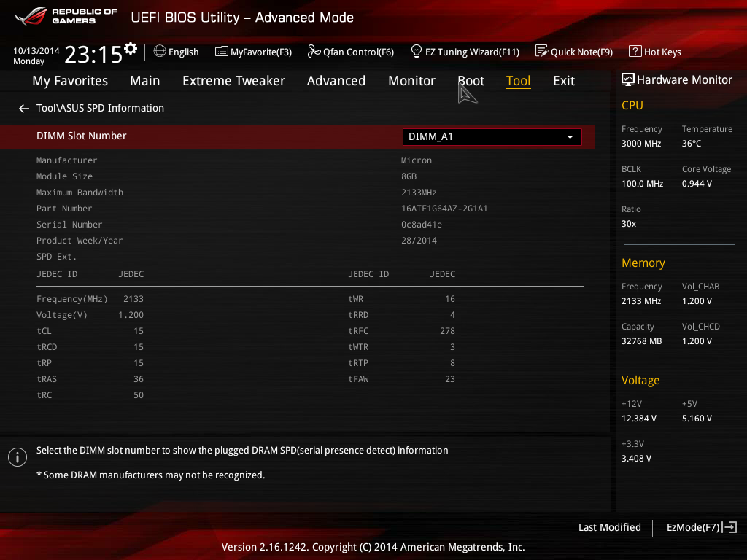Click Quick Note(F9) label

(581, 52)
